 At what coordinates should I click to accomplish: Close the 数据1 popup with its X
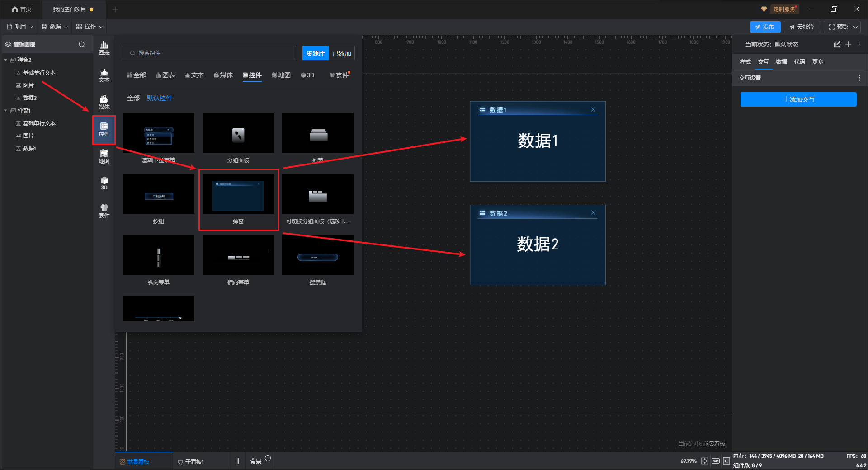point(593,110)
